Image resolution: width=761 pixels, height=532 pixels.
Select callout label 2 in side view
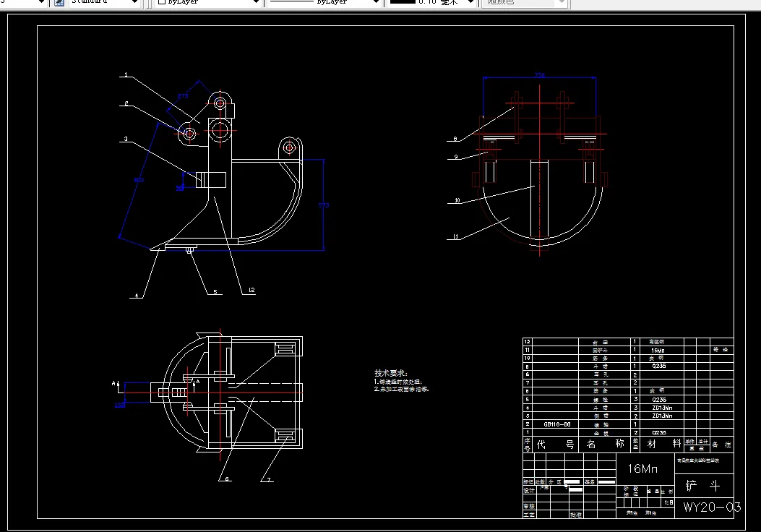click(x=126, y=103)
